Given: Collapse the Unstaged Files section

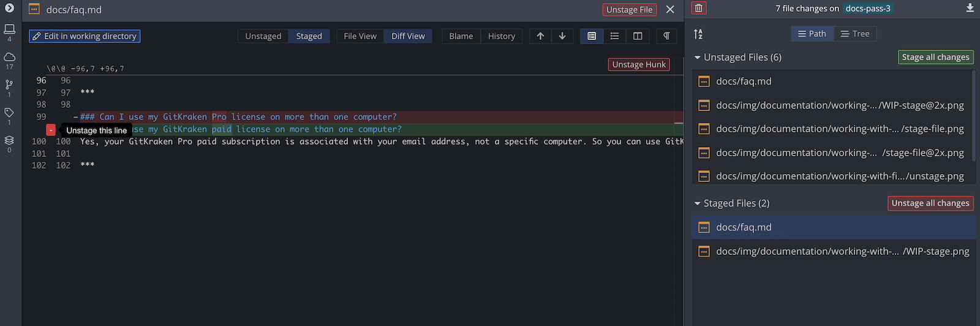Looking at the screenshot, I should click(697, 58).
